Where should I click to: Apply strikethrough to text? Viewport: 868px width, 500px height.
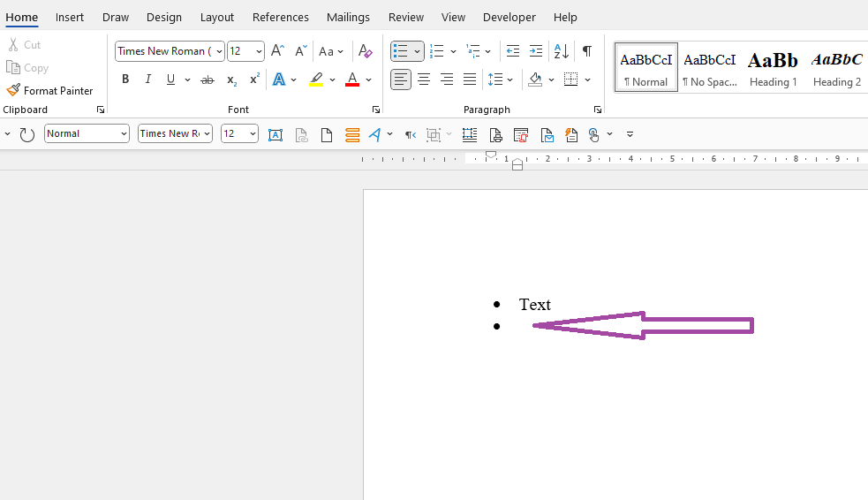click(207, 80)
